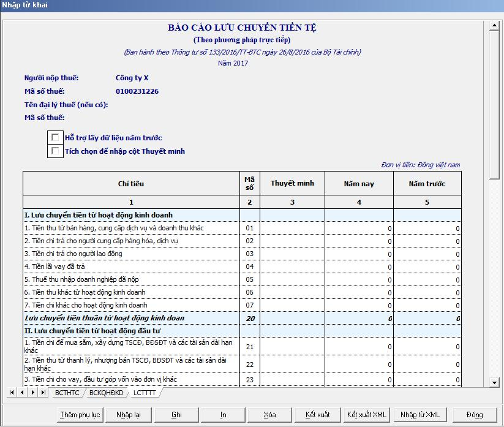Delete using the 'Xóa' button
This screenshot has width=504, height=427.
point(269,415)
